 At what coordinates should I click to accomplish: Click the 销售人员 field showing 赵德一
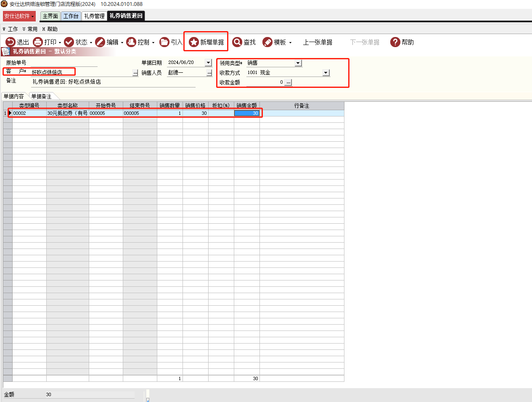(x=186, y=72)
